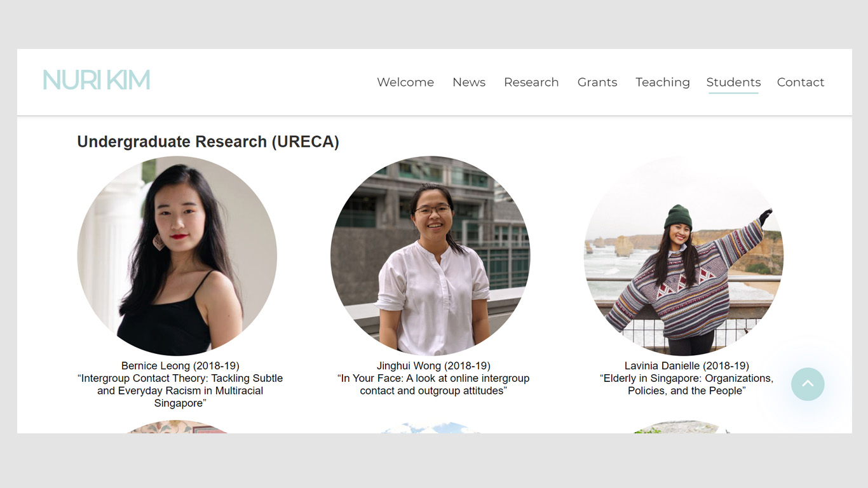Viewport: 868px width, 488px height.
Task: Click Jinghui Wong's circular photo
Action: click(x=430, y=256)
